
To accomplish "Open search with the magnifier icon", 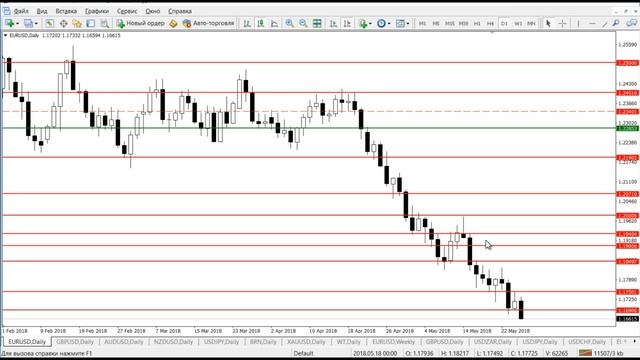I will coord(616,23).
